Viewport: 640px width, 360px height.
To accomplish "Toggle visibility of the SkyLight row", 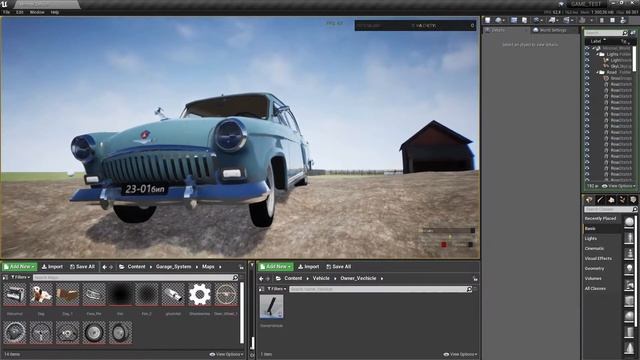I will point(587,66).
